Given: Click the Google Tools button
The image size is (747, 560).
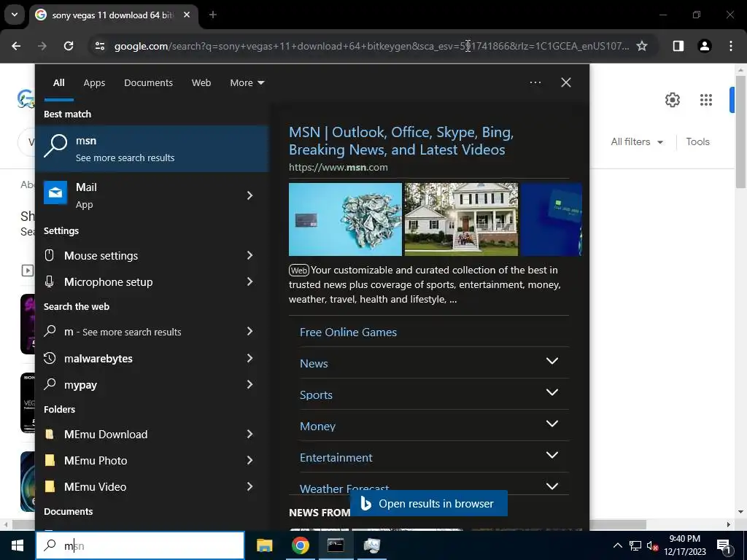Looking at the screenshot, I should click(697, 142).
